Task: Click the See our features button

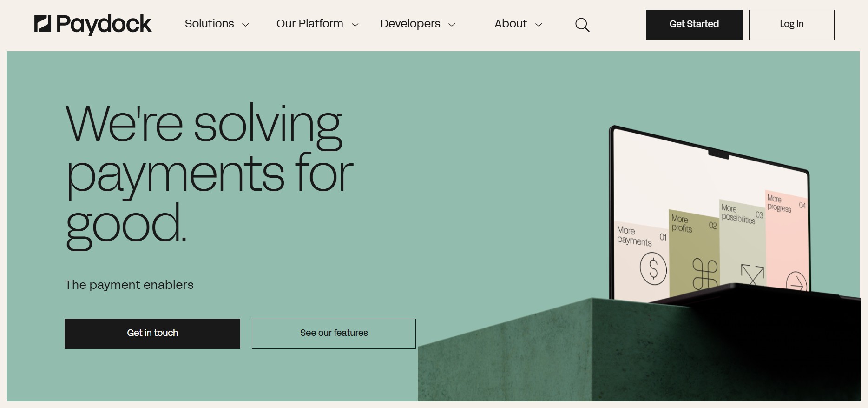Action: click(334, 334)
